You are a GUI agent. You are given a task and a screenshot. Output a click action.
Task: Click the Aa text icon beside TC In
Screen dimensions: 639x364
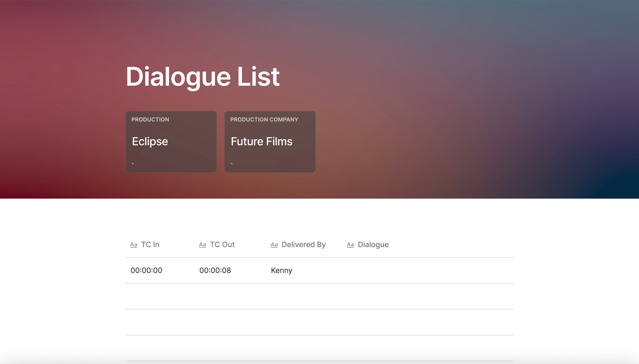pyautogui.click(x=134, y=245)
